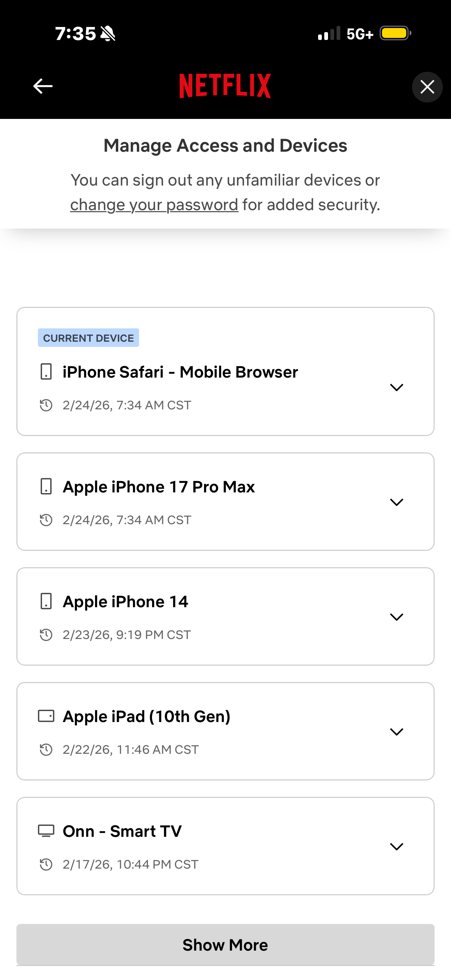Expand the Apple iPad (10th Gen) chevron

[x=396, y=732]
